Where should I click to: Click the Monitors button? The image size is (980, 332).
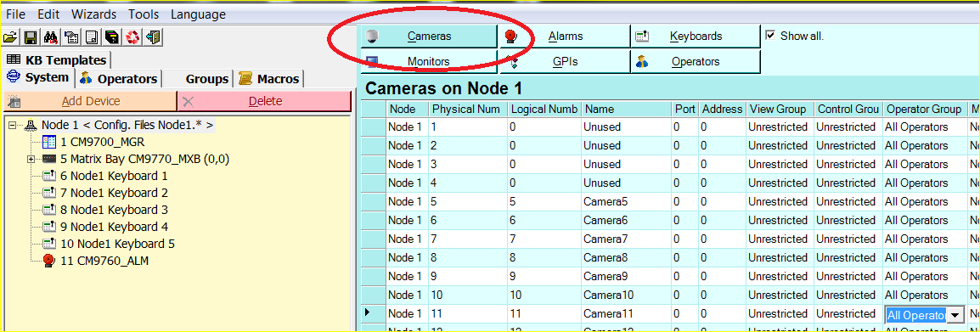pos(429,62)
